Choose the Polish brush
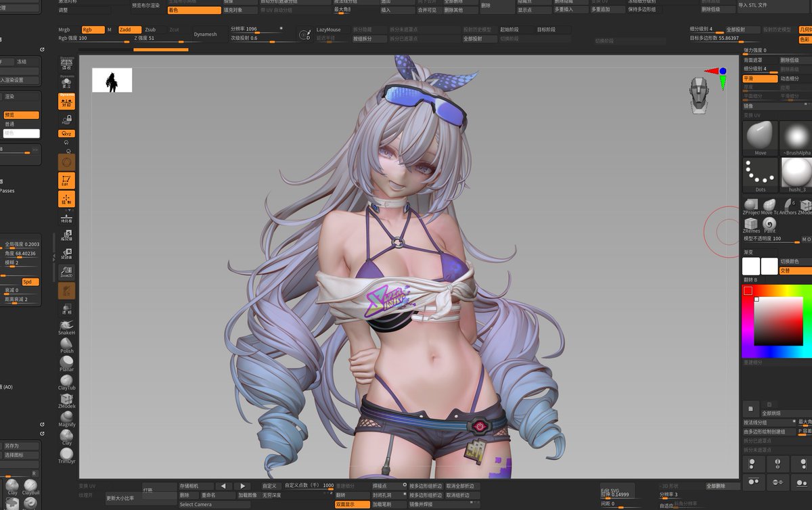Viewport: 812px width, 510px height. pos(67,346)
